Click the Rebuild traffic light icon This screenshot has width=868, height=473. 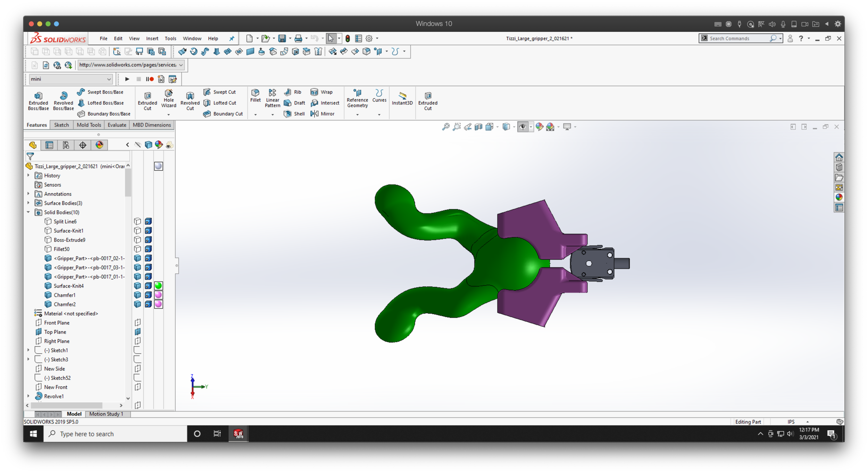tap(348, 39)
